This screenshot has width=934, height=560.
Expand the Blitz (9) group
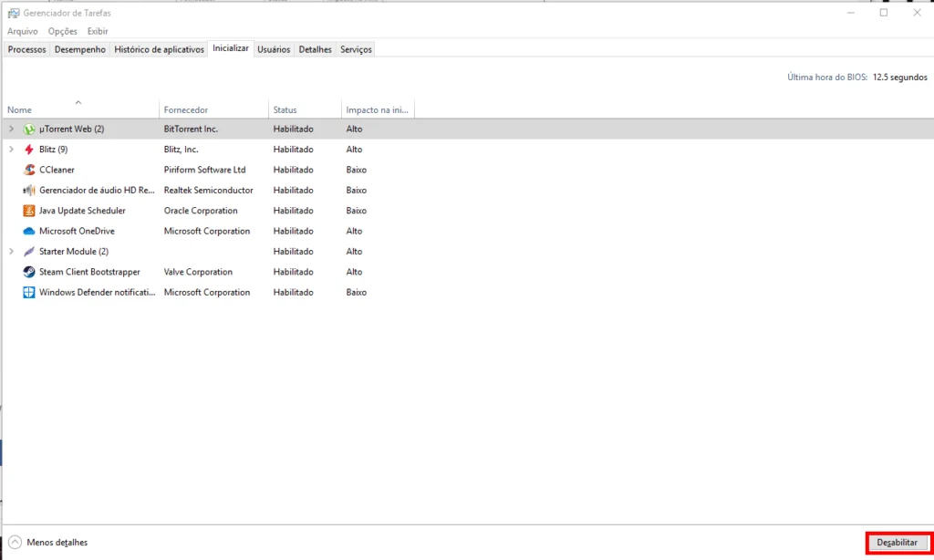click(11, 149)
